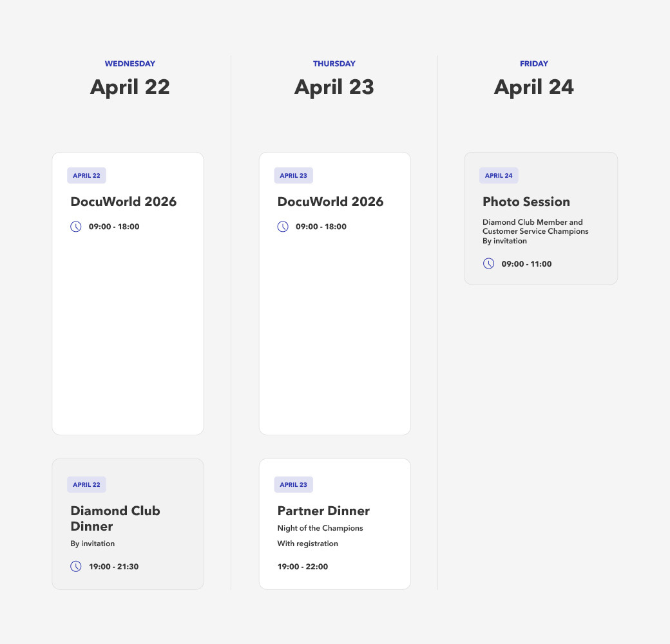This screenshot has width=670, height=644.
Task: Click the April 23 badge on Partner Dinner
Action: tap(293, 485)
